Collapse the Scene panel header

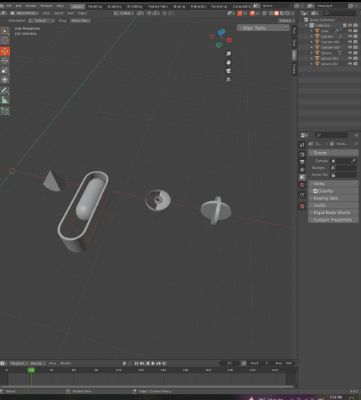(333, 153)
